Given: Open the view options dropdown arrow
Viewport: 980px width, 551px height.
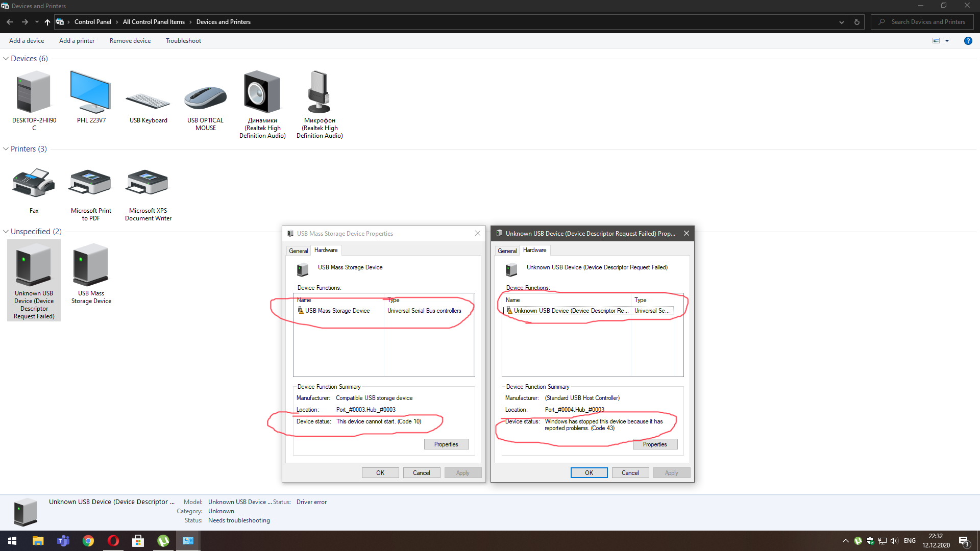Looking at the screenshot, I should click(947, 41).
